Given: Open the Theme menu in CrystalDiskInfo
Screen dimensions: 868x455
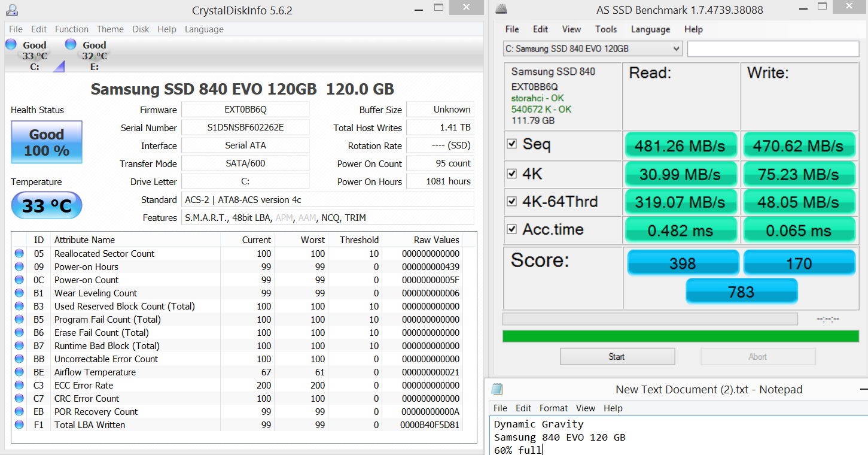Looking at the screenshot, I should 110,29.
